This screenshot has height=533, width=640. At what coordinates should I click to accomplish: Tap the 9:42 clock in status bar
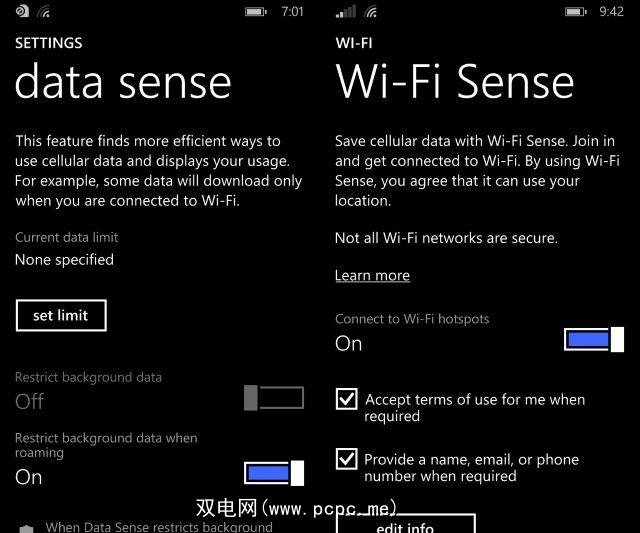(612, 12)
